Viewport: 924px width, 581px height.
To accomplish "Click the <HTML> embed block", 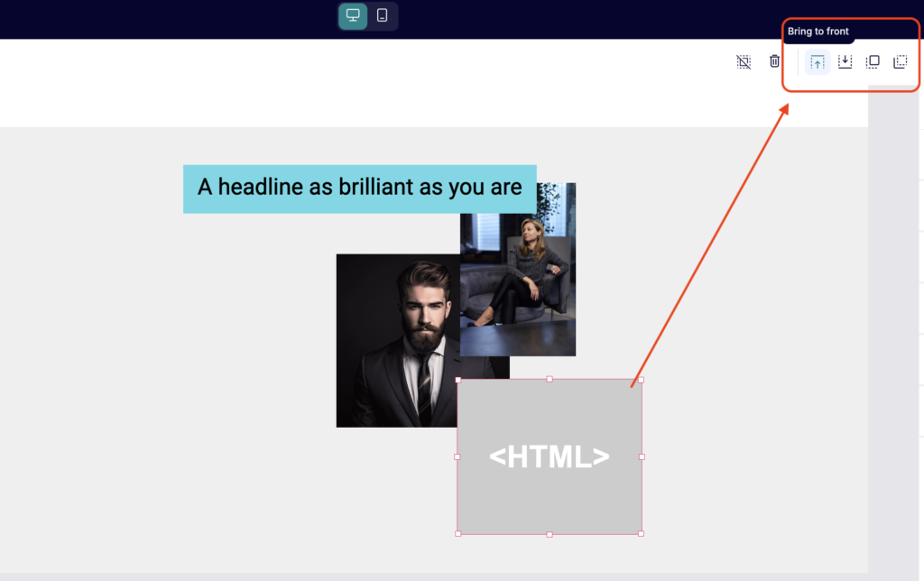I will click(550, 456).
